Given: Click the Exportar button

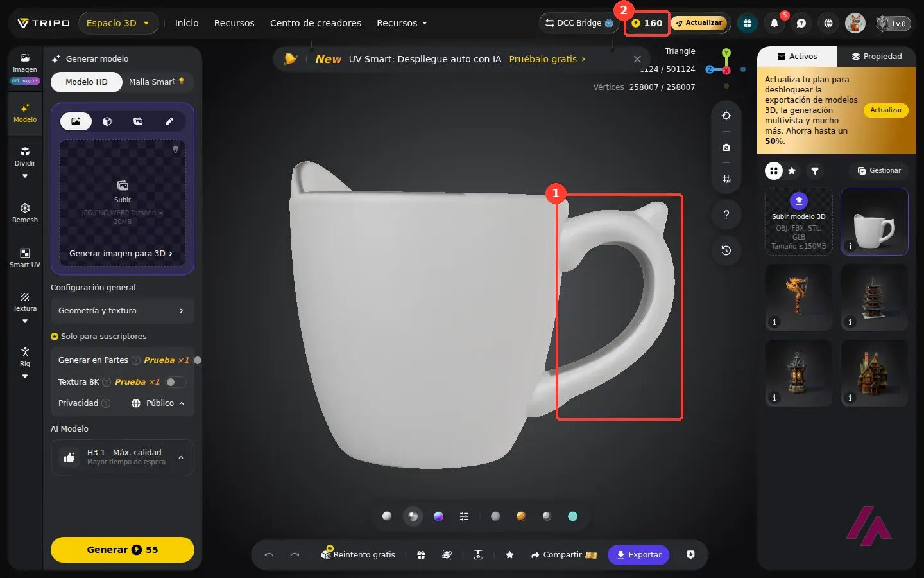Looking at the screenshot, I should 638,555.
